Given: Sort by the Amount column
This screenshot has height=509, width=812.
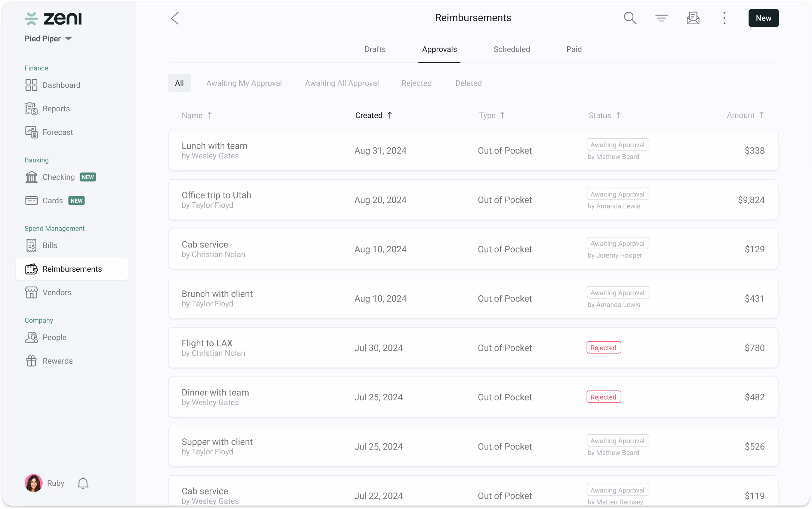Looking at the screenshot, I should 745,115.
